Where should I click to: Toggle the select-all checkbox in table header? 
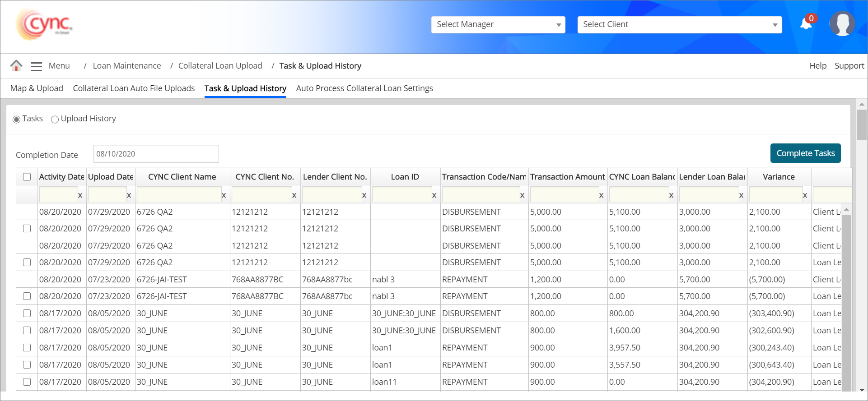[27, 177]
